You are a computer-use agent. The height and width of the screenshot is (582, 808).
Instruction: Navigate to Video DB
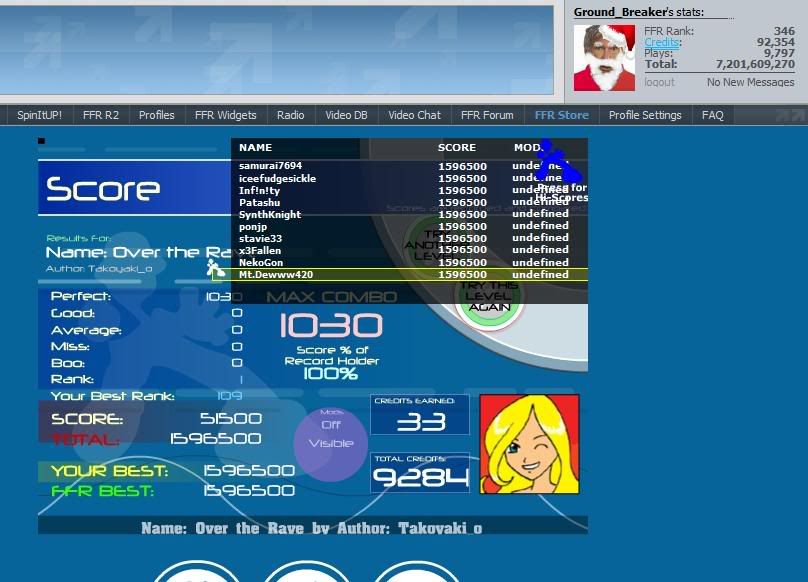pyautogui.click(x=346, y=115)
